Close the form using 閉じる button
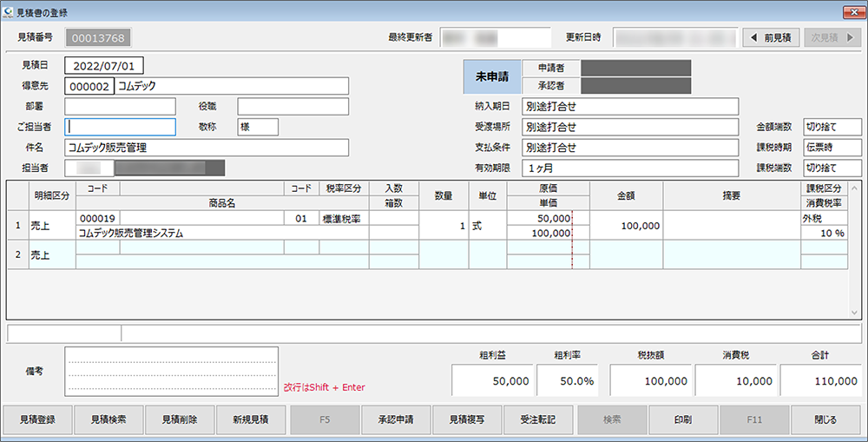The width and height of the screenshot is (868, 442). coord(825,419)
